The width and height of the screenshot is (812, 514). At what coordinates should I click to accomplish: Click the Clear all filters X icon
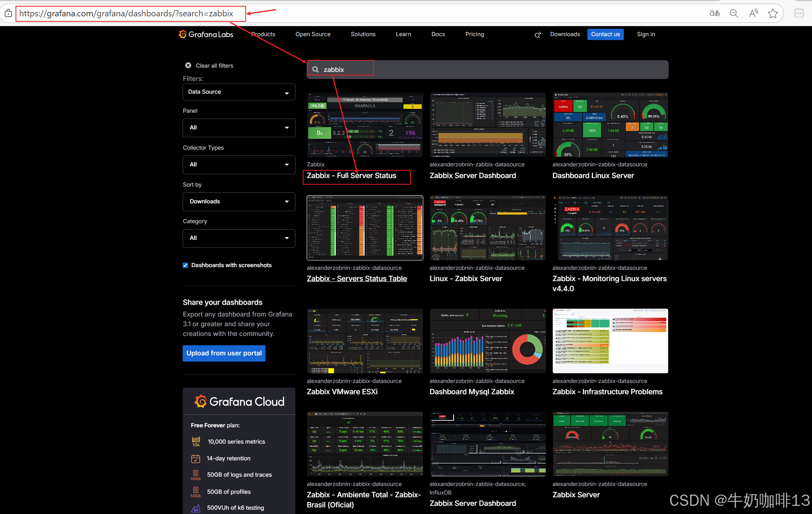coord(188,65)
